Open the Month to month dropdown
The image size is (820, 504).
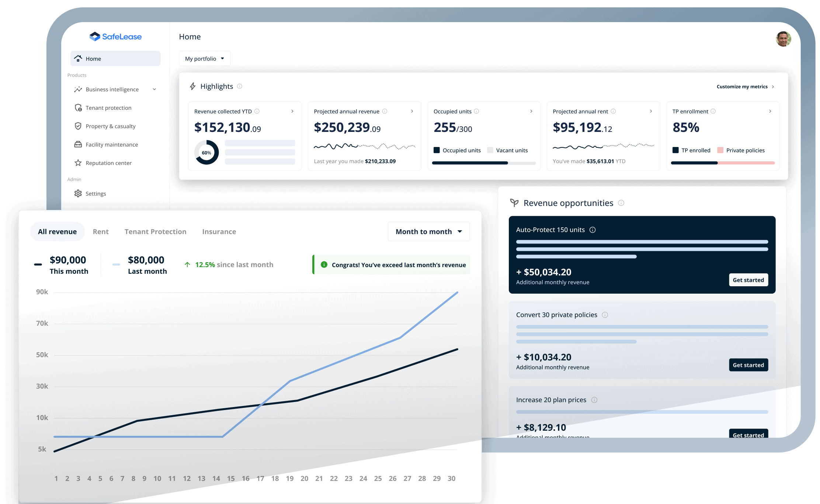click(x=428, y=231)
